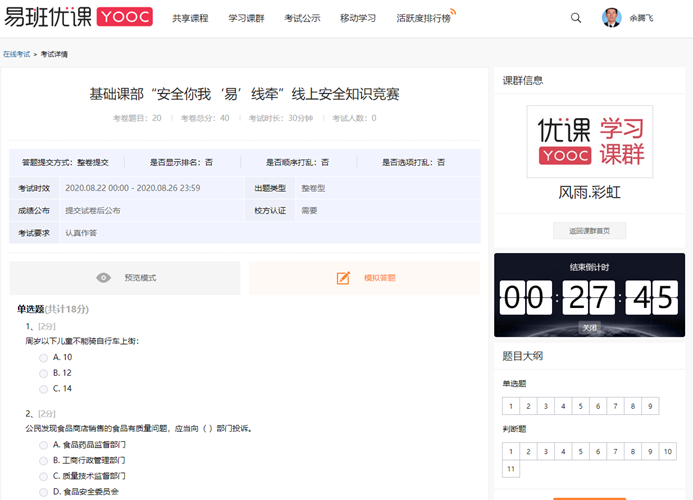Select option A. 10 for question 1

point(43,357)
